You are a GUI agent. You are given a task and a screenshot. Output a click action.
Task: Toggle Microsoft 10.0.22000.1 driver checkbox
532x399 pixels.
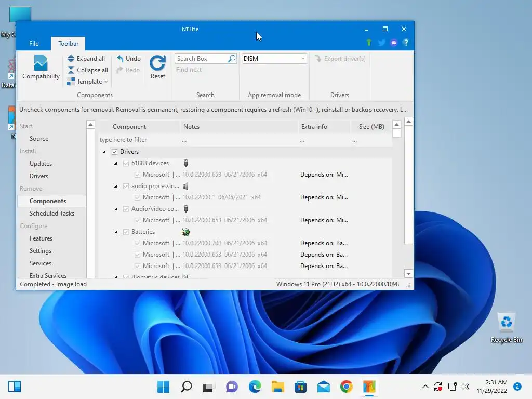(137, 197)
